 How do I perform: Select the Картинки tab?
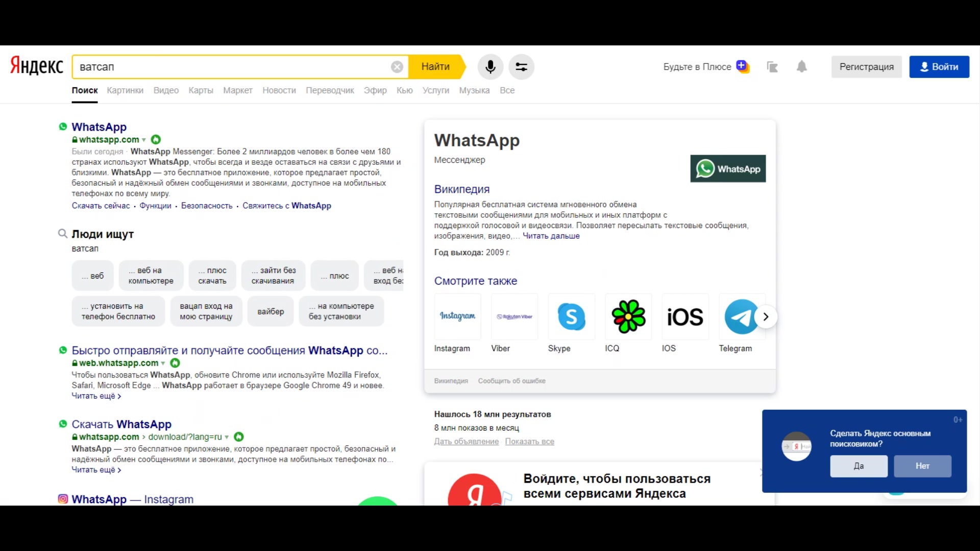click(x=125, y=90)
